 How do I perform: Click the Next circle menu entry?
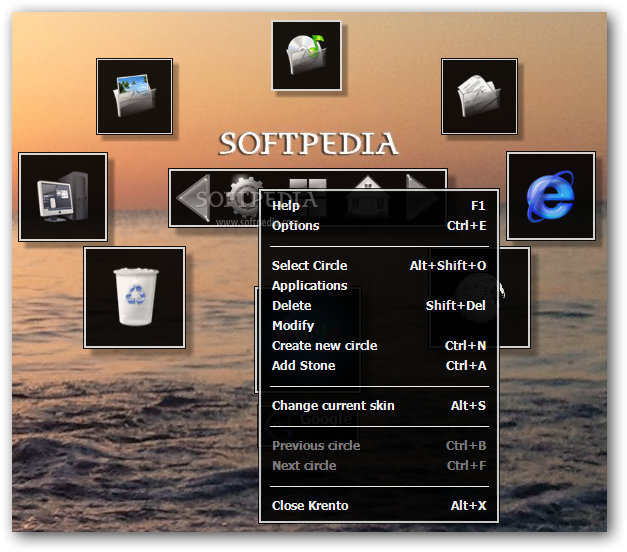point(378,466)
